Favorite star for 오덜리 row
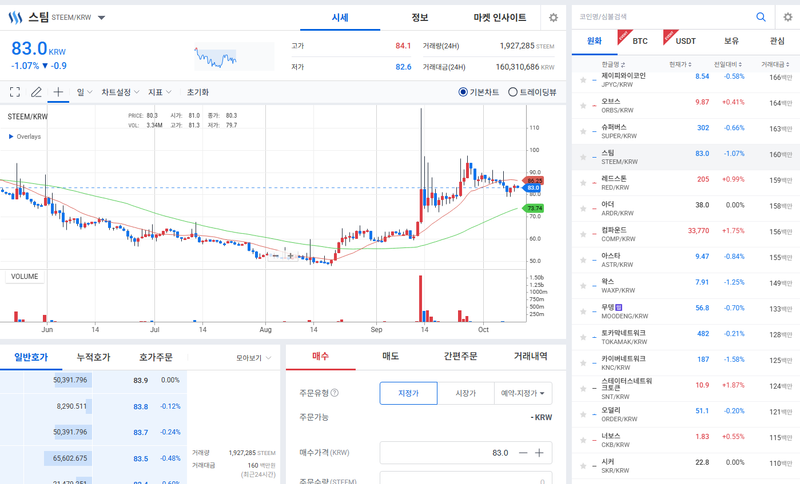The width and height of the screenshot is (800, 484). 583,414
